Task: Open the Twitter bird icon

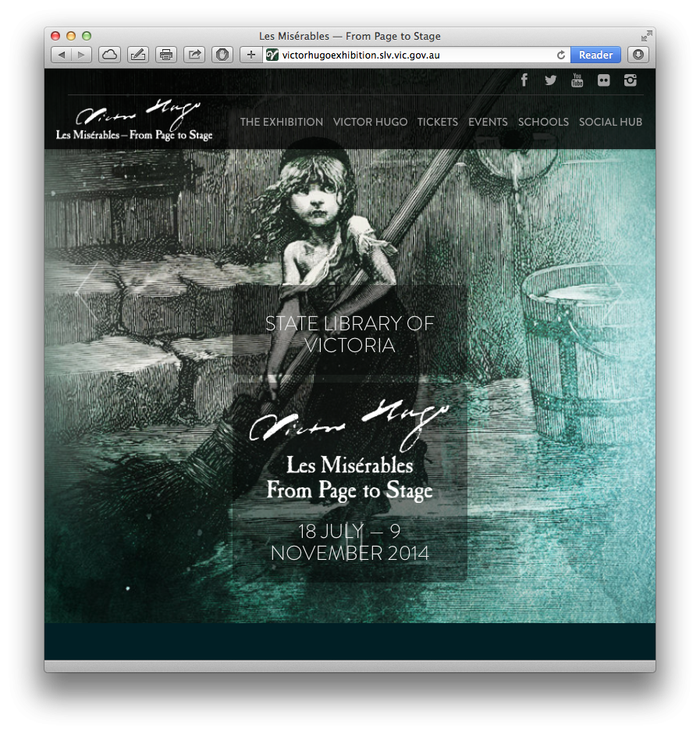Action: 551,80
